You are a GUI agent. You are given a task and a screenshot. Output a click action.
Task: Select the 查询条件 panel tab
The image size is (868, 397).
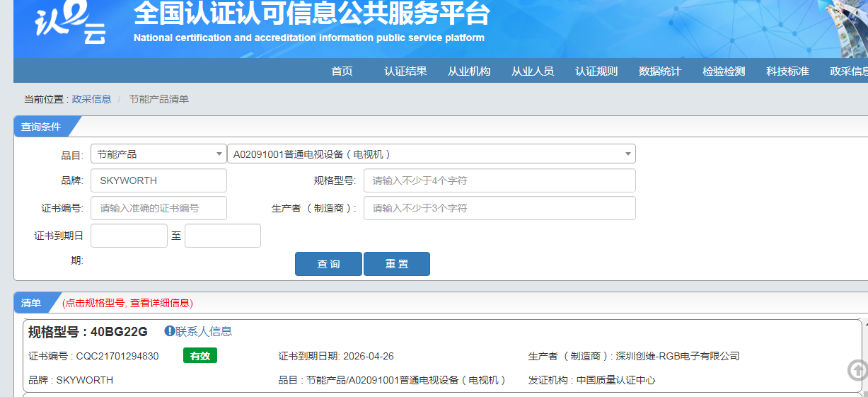tap(41, 127)
